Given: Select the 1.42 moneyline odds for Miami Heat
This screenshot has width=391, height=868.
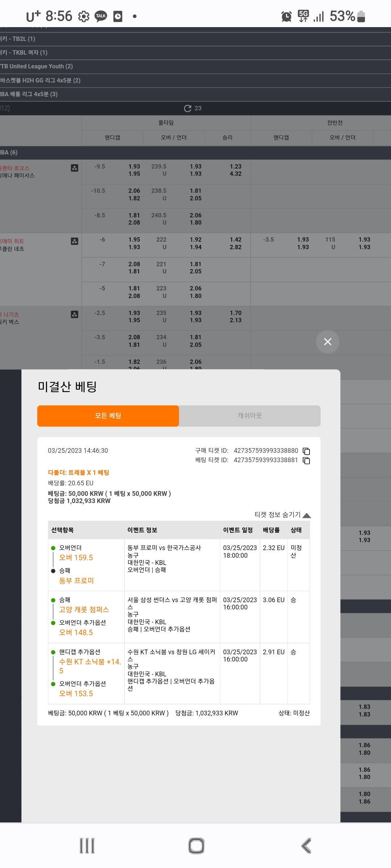Looking at the screenshot, I should click(x=236, y=239).
